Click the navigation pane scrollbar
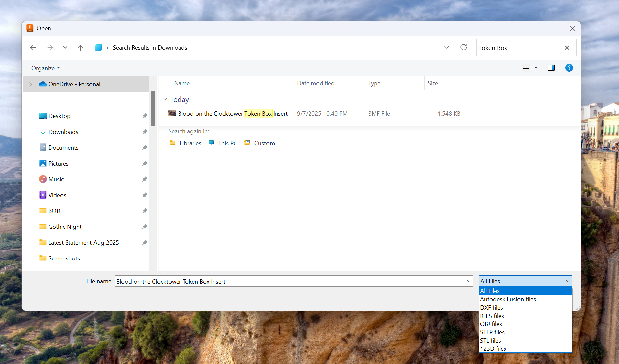Screen dimensions: 619x364 (x=153, y=109)
